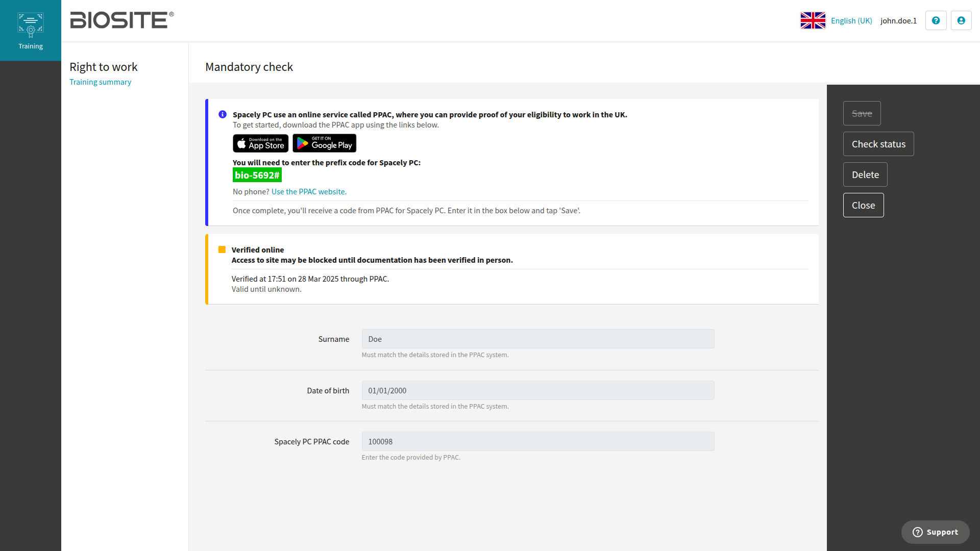Download PPAC from App Store badge
This screenshot has width=980, height=551.
(261, 143)
